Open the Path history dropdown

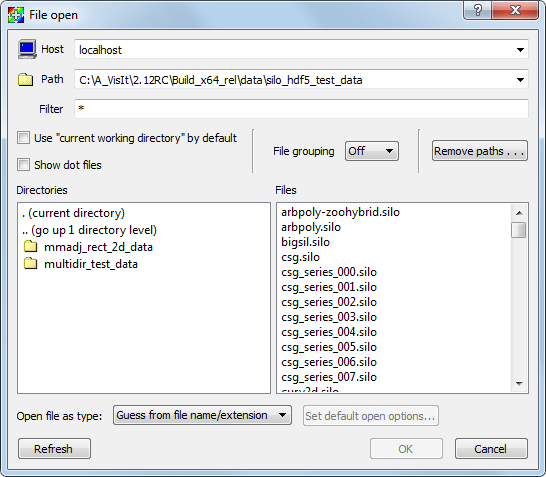coord(520,80)
